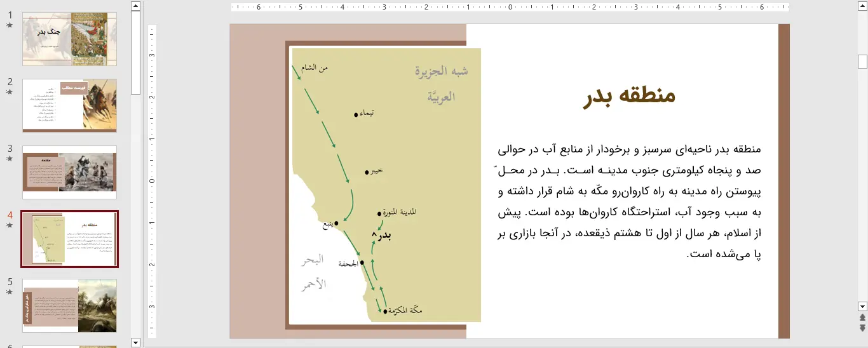This screenshot has width=868, height=348.
Task: Click the transition star under slide 3
Action: 9,159
